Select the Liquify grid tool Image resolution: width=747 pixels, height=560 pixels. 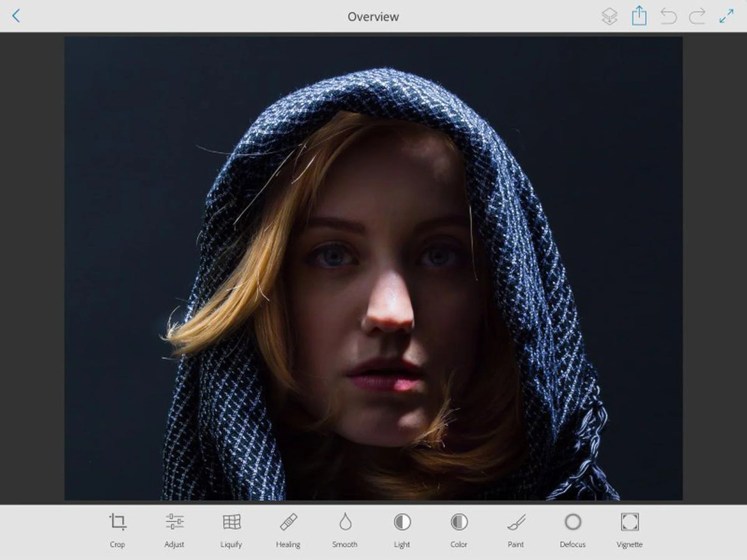[x=231, y=522]
